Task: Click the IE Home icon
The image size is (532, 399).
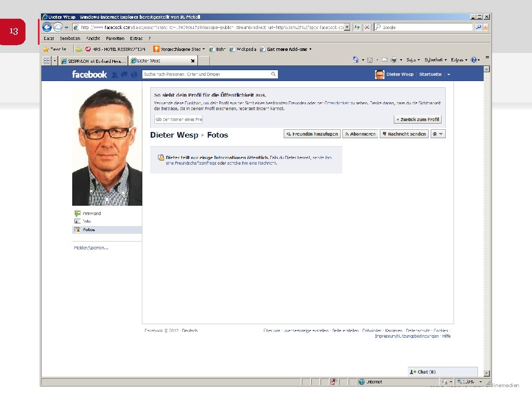Action: (355, 60)
